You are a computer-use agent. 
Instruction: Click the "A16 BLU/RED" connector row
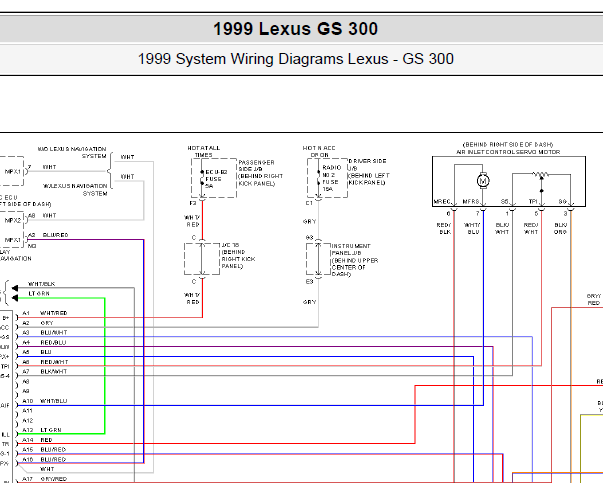[44, 460]
